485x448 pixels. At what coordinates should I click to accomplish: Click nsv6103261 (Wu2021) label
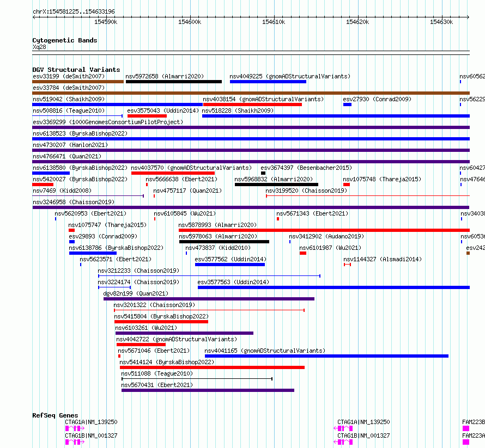[x=146, y=328]
